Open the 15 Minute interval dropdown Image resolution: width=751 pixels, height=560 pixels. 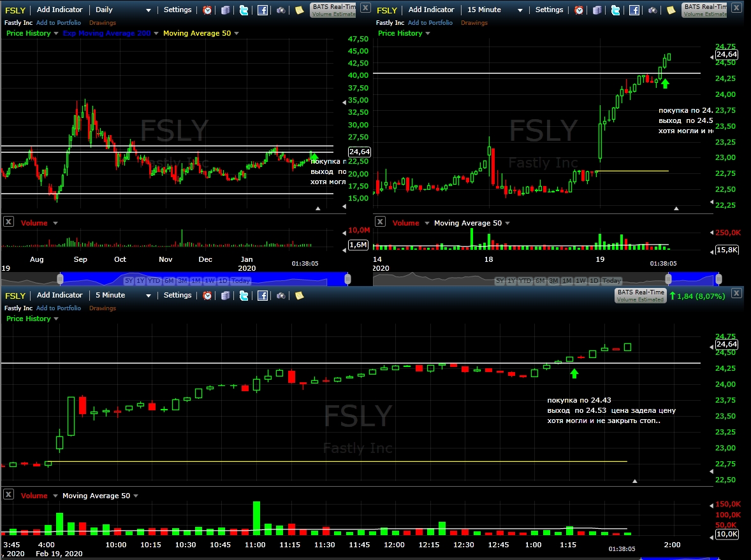point(494,10)
